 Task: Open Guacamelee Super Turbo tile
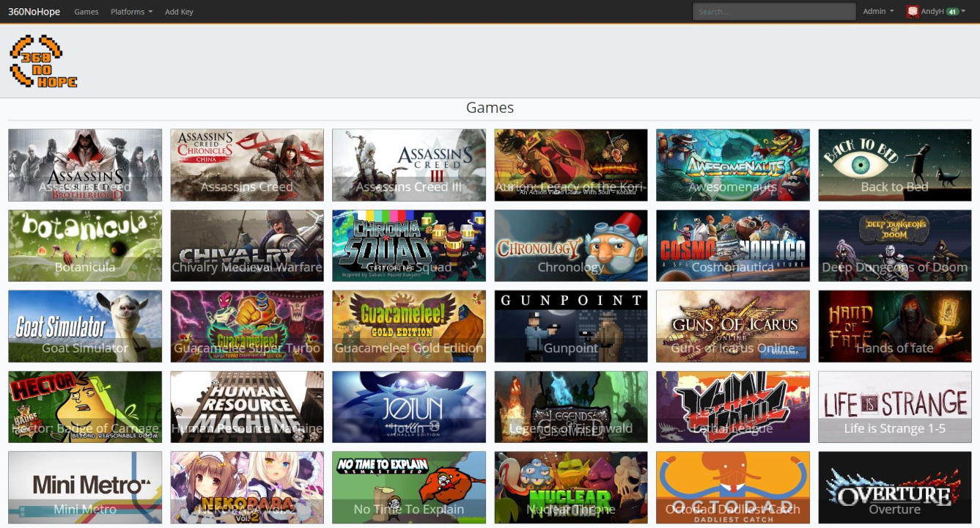(x=247, y=326)
